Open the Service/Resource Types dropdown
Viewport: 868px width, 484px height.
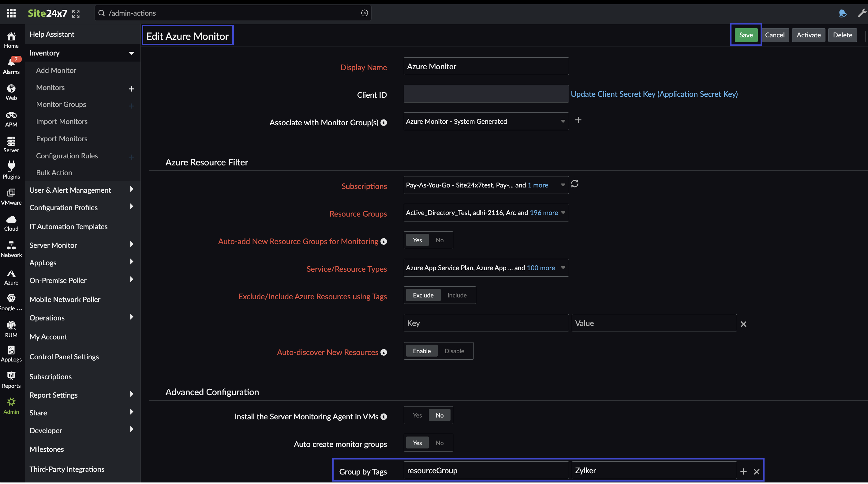(486, 268)
